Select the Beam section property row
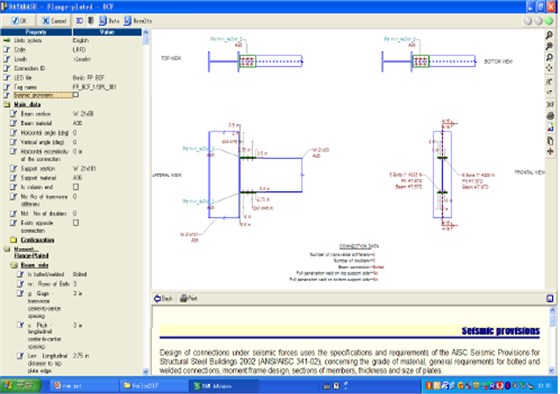Screen dimensions: 560x394 pyautogui.click(x=71, y=114)
